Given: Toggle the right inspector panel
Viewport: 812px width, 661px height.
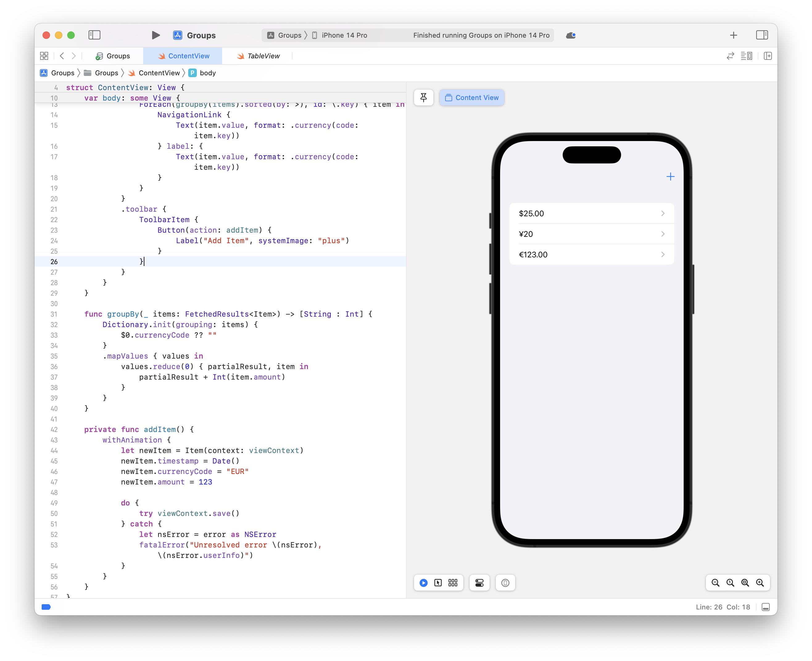Looking at the screenshot, I should tap(762, 35).
